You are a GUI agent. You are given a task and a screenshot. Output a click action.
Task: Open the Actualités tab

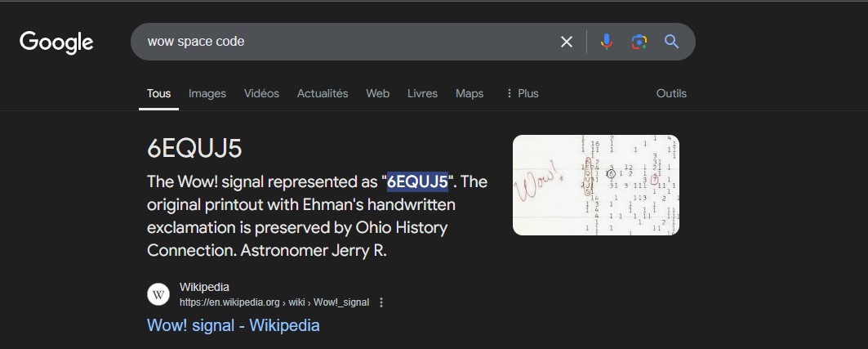[323, 93]
